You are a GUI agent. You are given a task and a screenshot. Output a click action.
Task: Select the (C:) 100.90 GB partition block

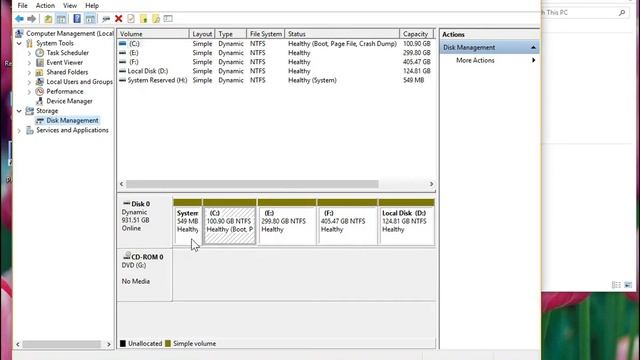tap(229, 222)
